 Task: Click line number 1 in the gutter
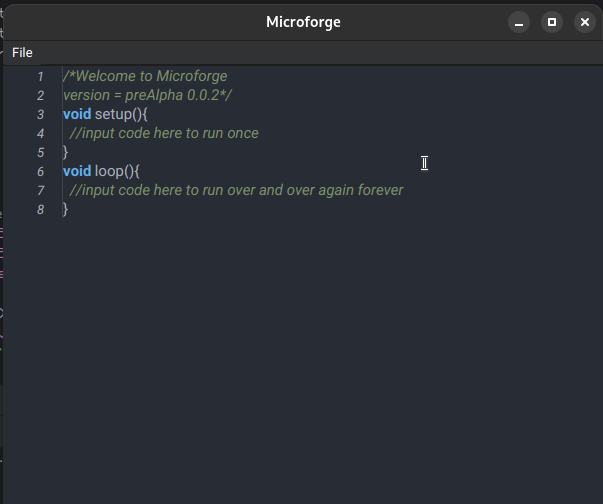(x=40, y=76)
